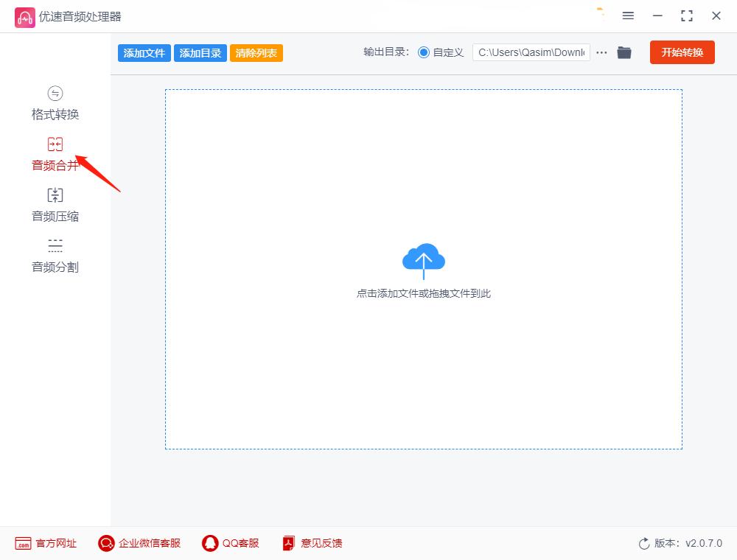The image size is (737, 560).
Task: Click the 意见反馈 document icon
Action: click(x=289, y=544)
